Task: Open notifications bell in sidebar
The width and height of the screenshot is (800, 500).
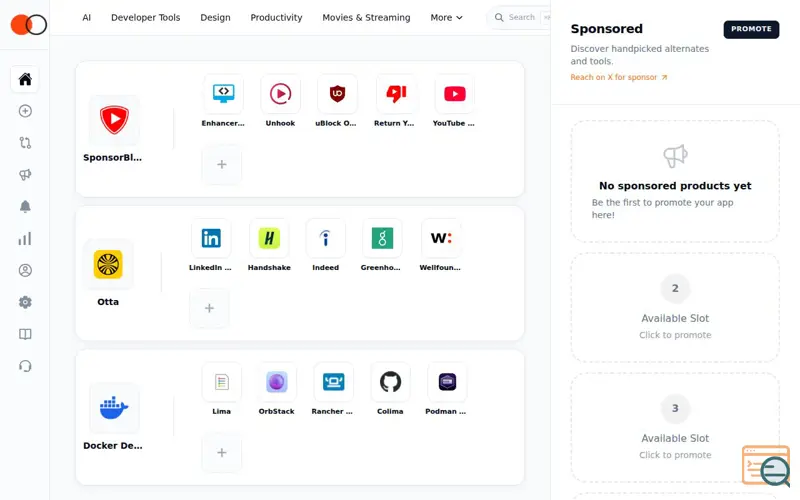Action: coord(25,207)
